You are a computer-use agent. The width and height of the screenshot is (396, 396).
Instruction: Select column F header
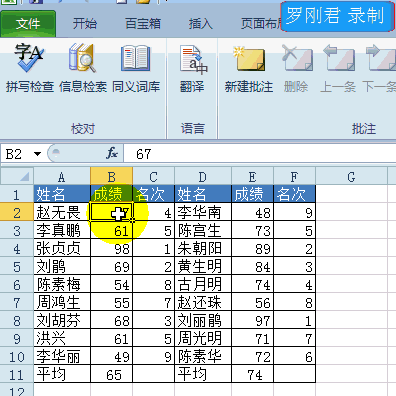pyautogui.click(x=294, y=176)
